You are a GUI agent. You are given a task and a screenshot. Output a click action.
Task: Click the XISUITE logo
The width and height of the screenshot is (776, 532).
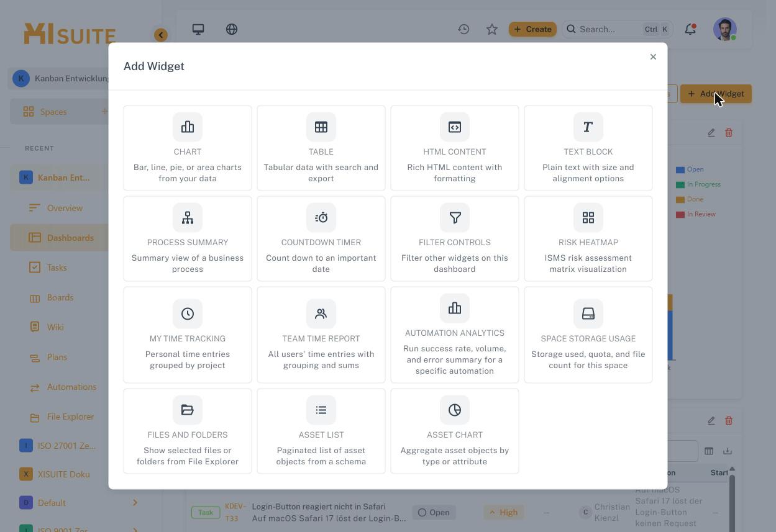click(x=70, y=34)
